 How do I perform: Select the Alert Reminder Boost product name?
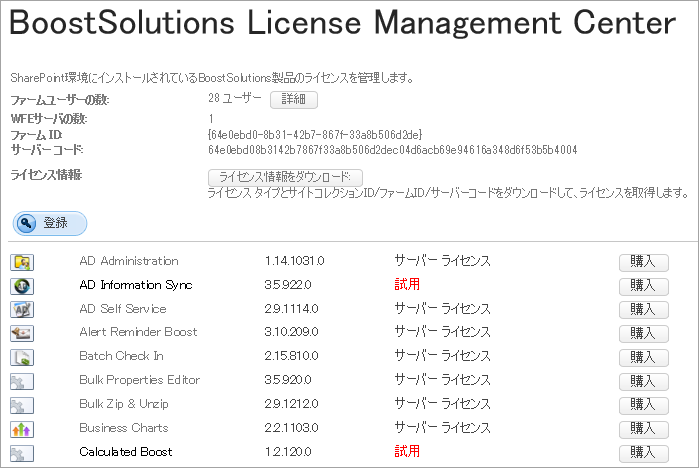(138, 332)
